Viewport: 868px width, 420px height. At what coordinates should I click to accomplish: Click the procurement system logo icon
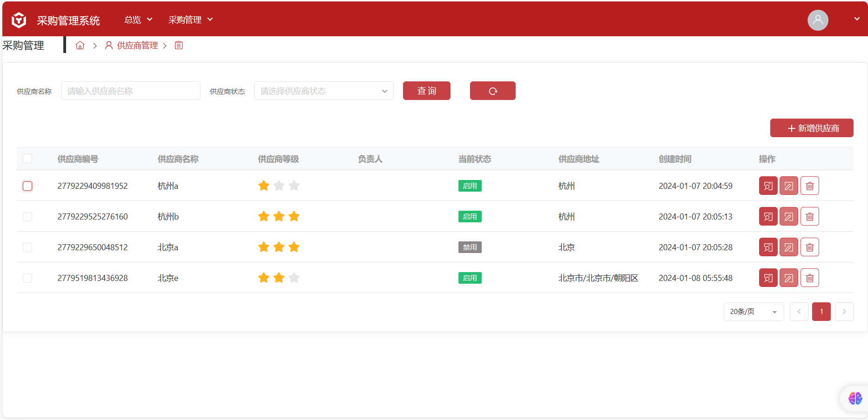[x=19, y=20]
